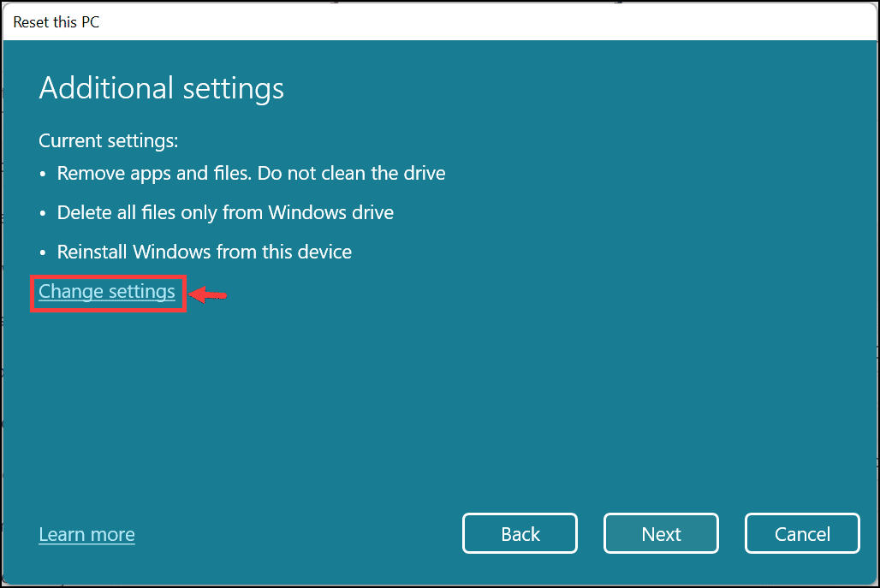Select 'Reinstall Windows from this device' line
This screenshot has width=880, height=588.
pyautogui.click(x=205, y=252)
